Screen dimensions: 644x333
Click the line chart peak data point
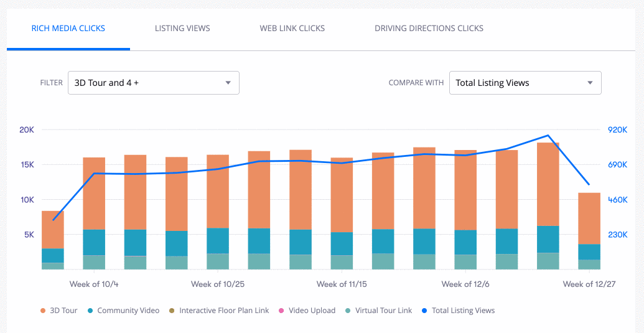(548, 135)
